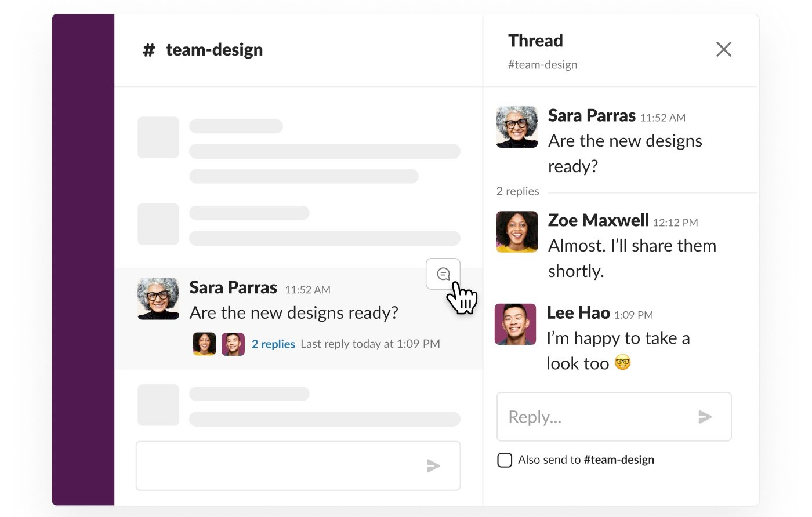This screenshot has width=812, height=517.
Task: Open Sara Parras avatar in the channel
Action: coord(158,298)
